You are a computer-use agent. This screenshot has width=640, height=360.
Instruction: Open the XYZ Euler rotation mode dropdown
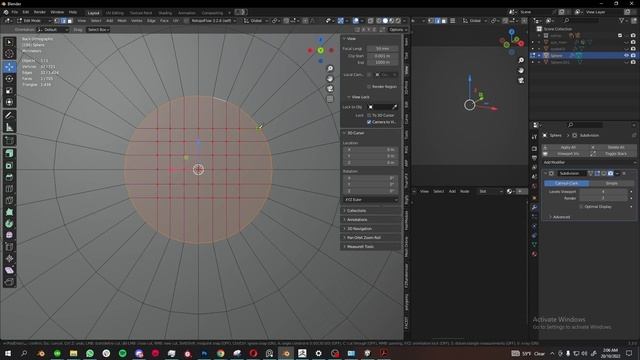coord(371,200)
